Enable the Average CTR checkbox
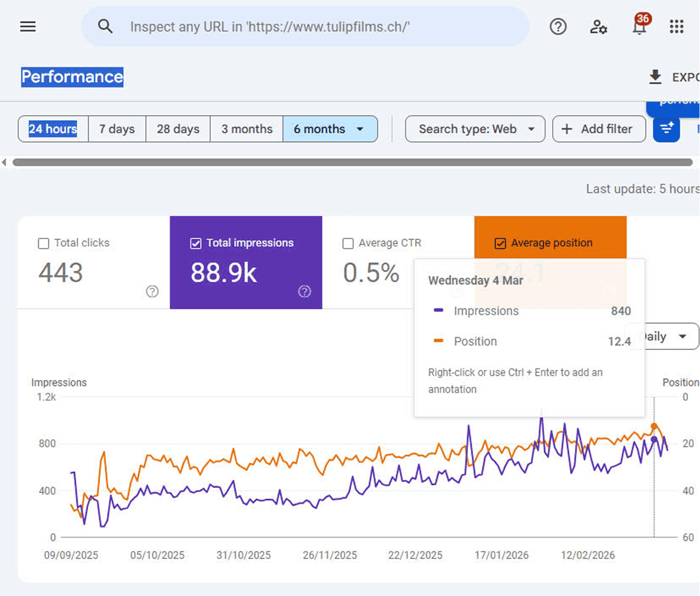700x596 pixels. [348, 244]
